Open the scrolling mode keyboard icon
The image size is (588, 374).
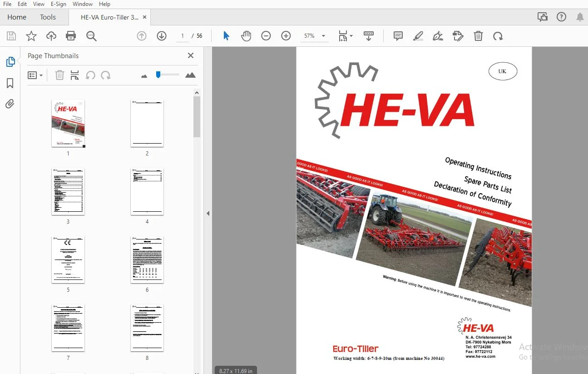tap(369, 36)
